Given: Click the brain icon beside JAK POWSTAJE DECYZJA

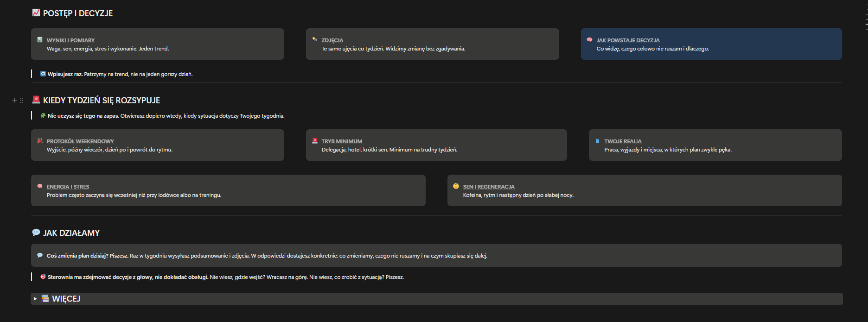Looking at the screenshot, I should coord(590,40).
